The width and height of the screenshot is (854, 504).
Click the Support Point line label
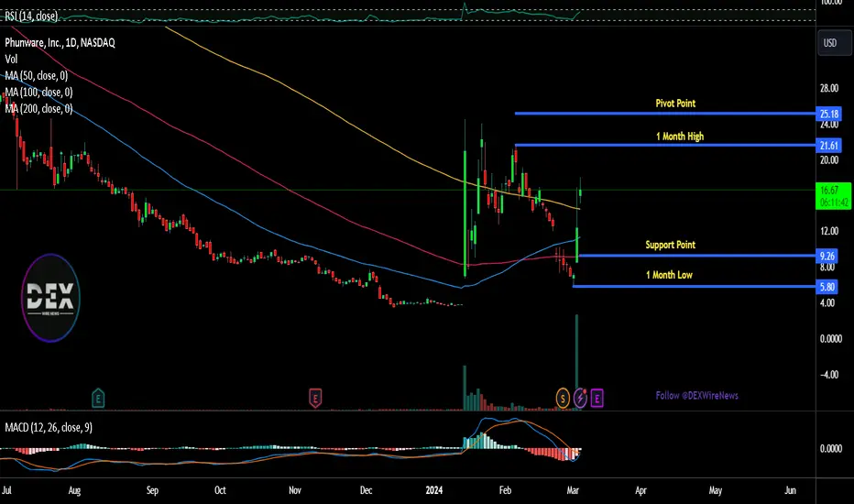(x=671, y=245)
